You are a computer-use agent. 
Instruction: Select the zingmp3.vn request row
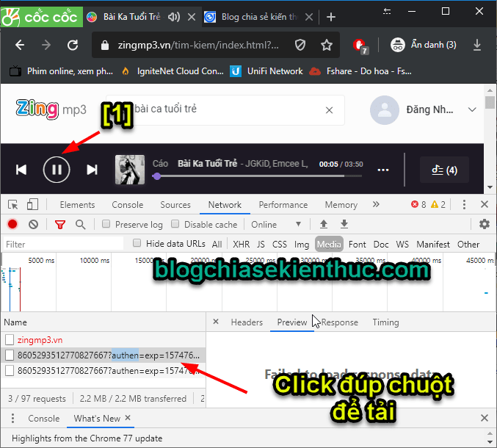104,340
